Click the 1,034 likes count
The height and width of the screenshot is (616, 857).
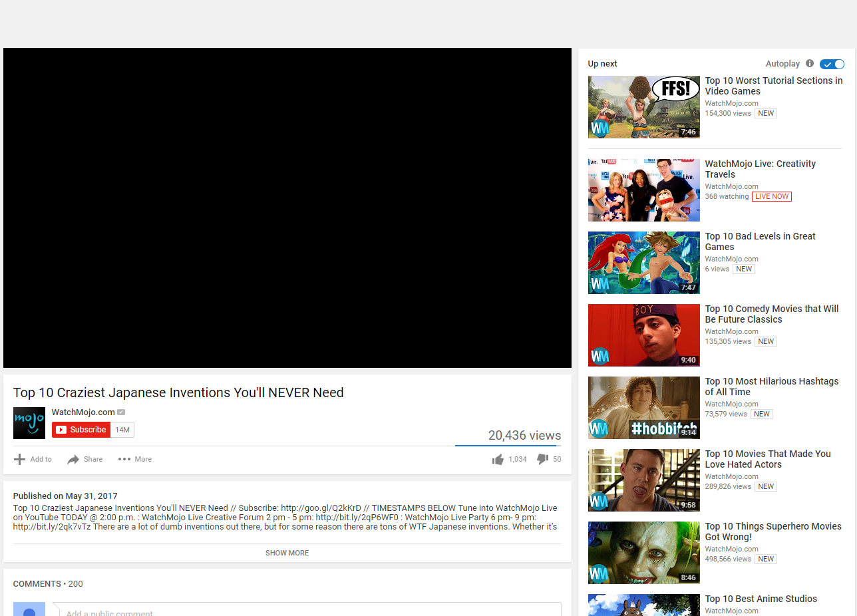(518, 459)
